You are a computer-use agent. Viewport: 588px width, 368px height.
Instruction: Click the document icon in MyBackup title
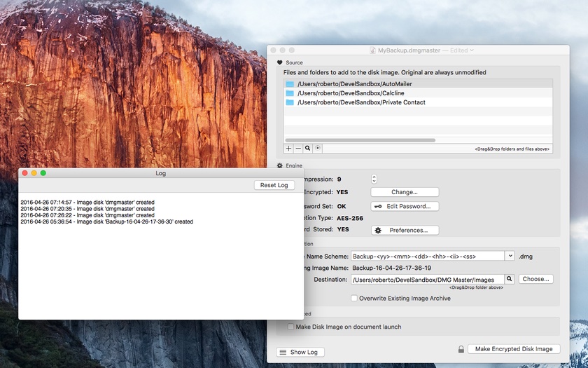click(x=373, y=50)
